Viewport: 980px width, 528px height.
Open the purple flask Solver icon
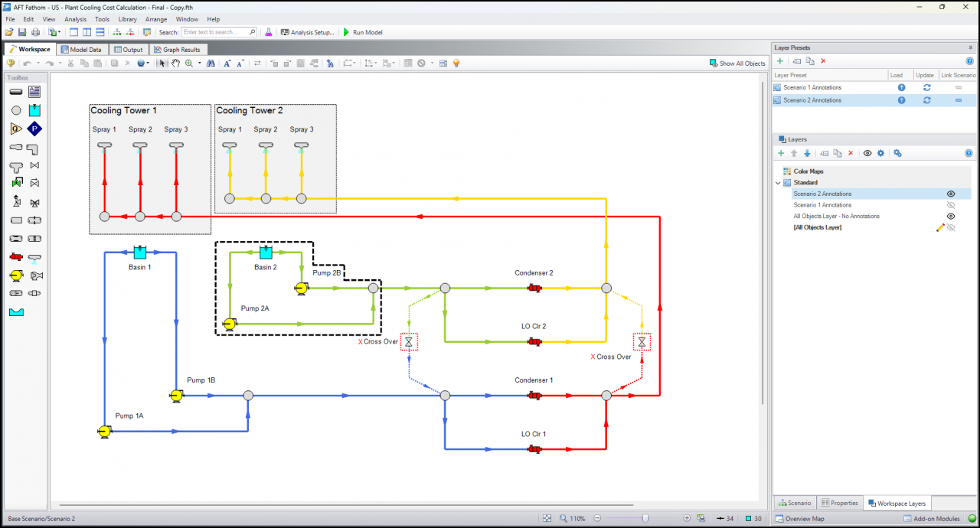point(268,32)
